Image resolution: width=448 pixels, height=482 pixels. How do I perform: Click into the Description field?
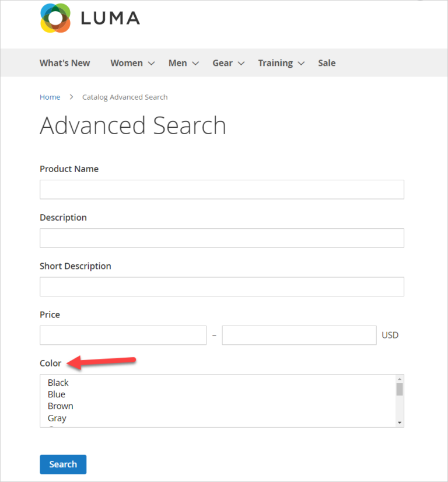point(222,238)
